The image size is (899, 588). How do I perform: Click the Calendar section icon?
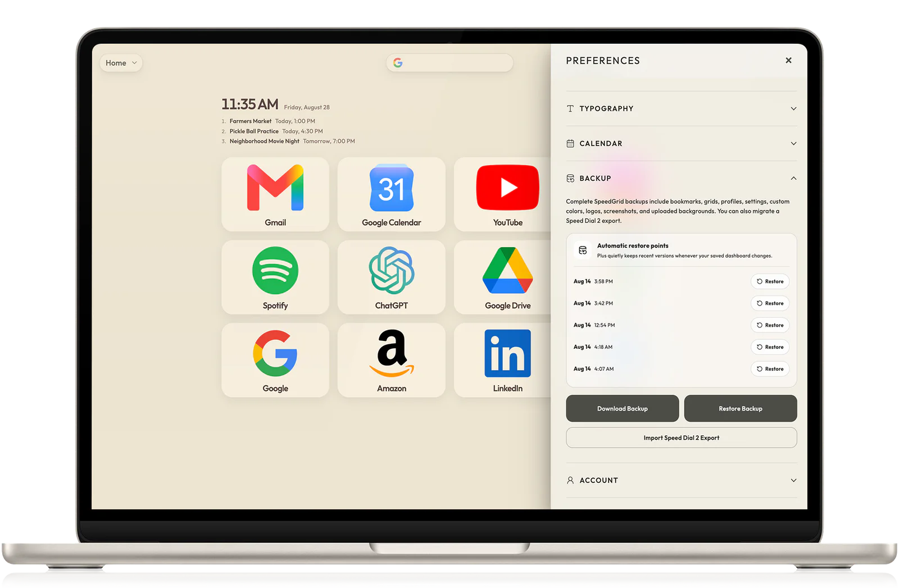tap(570, 143)
